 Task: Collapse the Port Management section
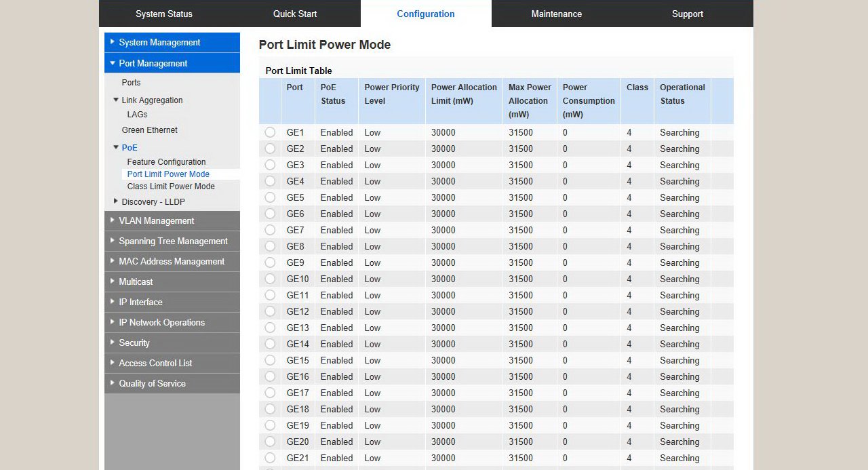pyautogui.click(x=153, y=63)
